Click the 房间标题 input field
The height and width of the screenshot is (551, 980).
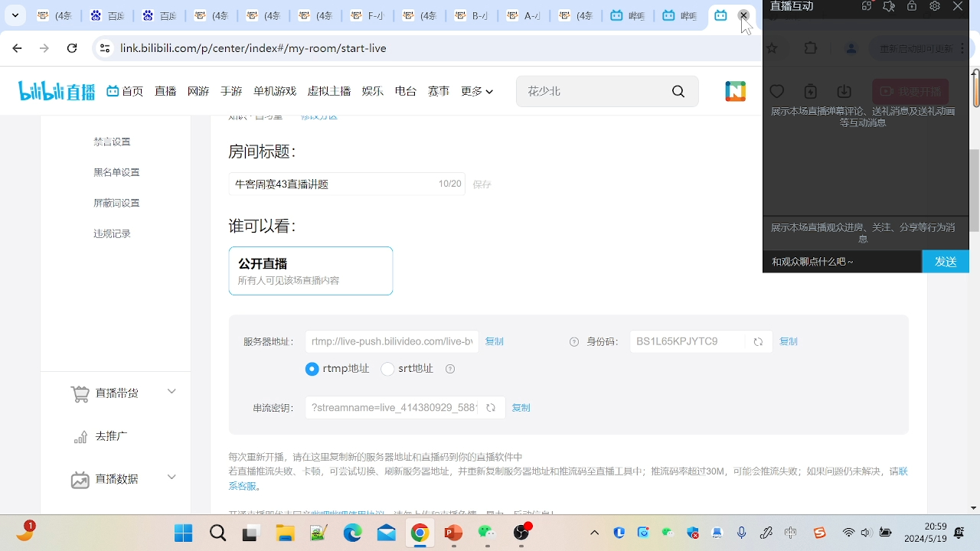tap(347, 184)
